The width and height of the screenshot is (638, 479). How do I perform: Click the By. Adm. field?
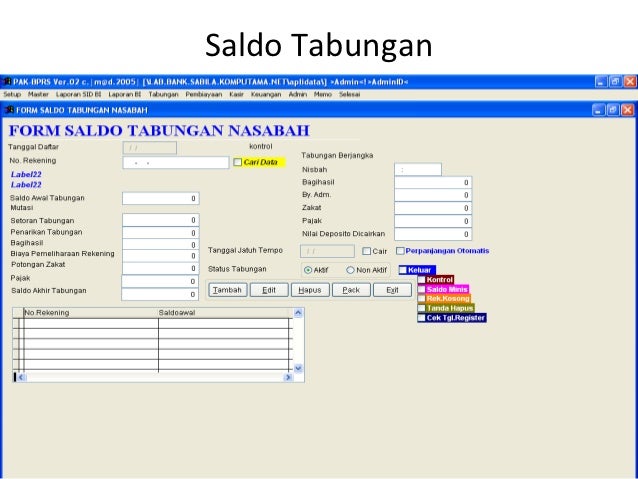(433, 195)
